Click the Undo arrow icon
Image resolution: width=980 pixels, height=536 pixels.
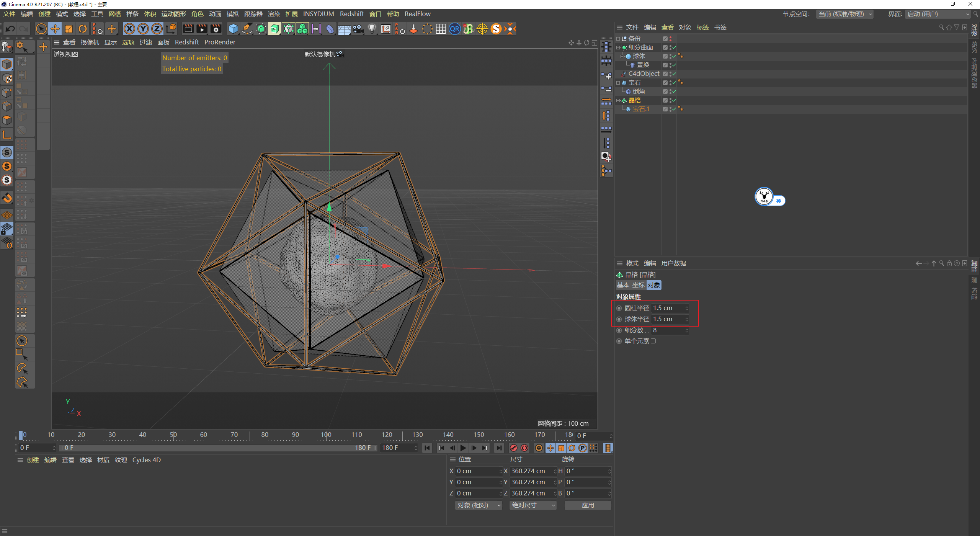pyautogui.click(x=10, y=29)
